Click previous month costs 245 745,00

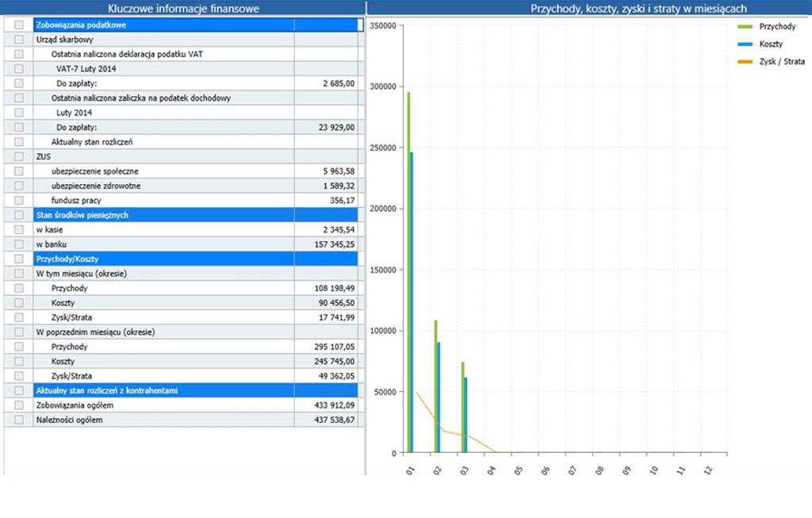[335, 362]
